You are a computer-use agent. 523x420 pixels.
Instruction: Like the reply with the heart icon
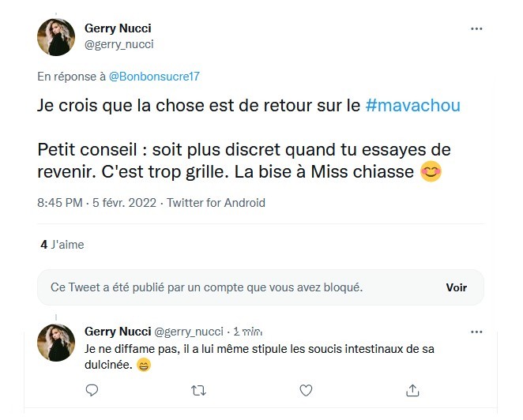pyautogui.click(x=306, y=390)
